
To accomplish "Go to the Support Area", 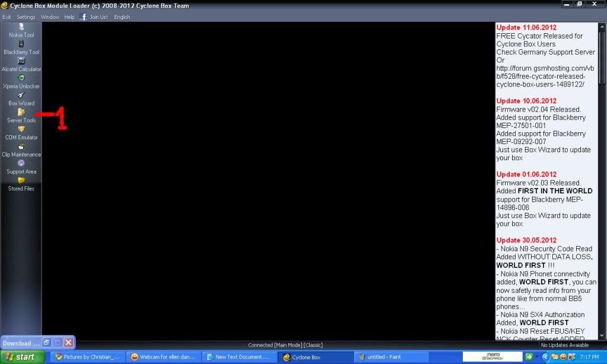I will pos(21,167).
